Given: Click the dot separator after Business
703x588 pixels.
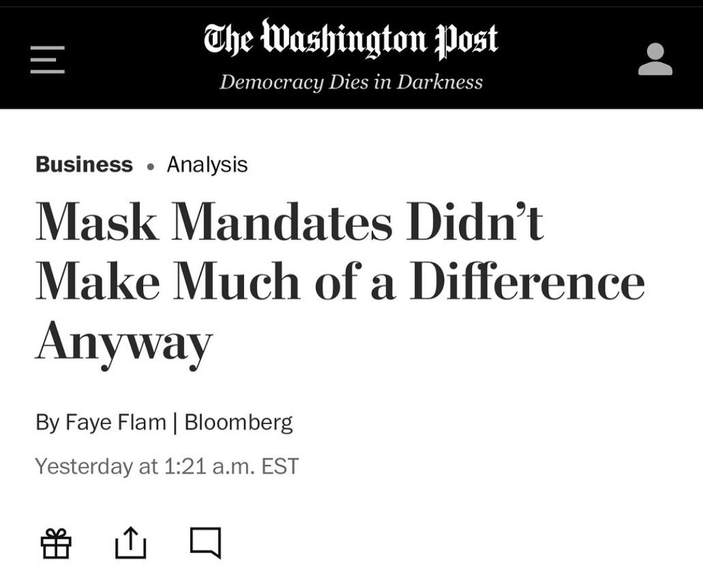Looking at the screenshot, I should [x=150, y=167].
